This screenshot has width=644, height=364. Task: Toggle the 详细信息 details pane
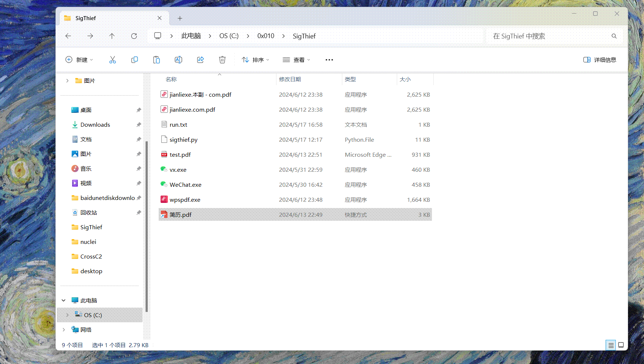pos(600,60)
